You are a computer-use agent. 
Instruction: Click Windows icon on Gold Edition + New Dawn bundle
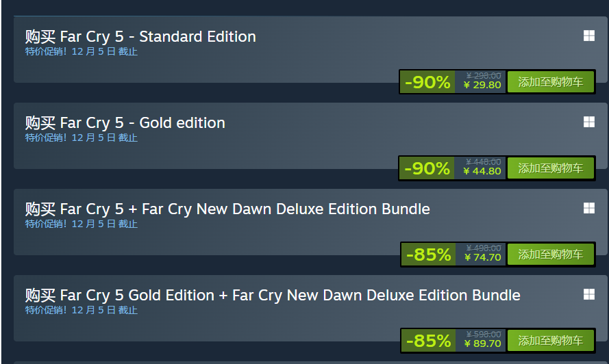point(588,294)
